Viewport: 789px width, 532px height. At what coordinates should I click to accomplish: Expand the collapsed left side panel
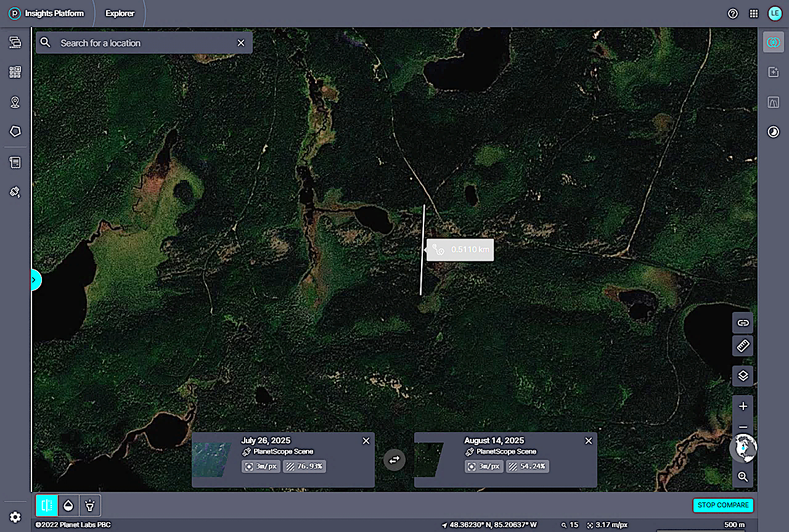pyautogui.click(x=35, y=280)
